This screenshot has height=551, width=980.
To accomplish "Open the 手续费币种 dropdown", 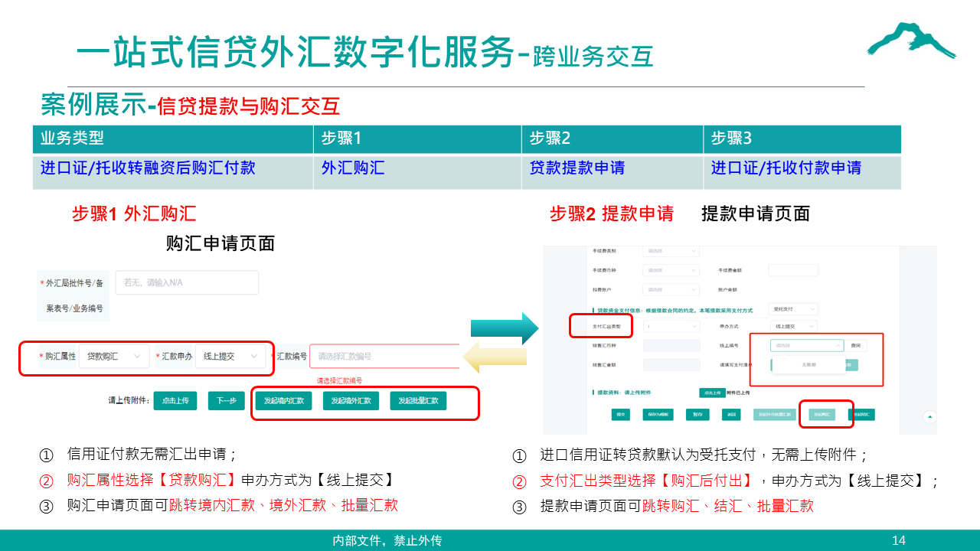I will (x=671, y=270).
